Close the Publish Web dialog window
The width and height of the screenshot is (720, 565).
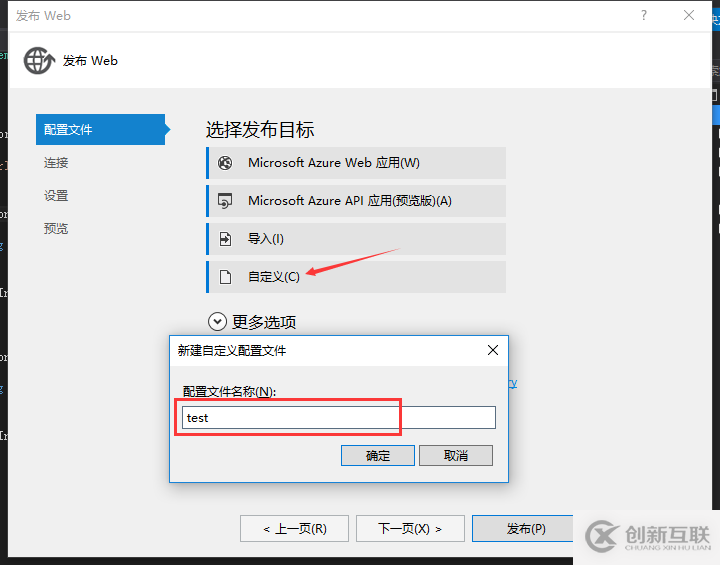689,16
